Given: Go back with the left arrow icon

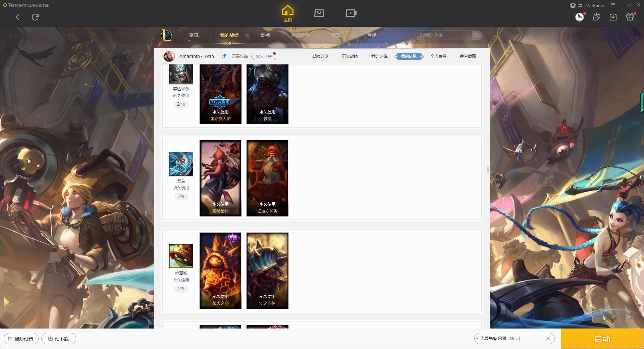Looking at the screenshot, I should (18, 17).
